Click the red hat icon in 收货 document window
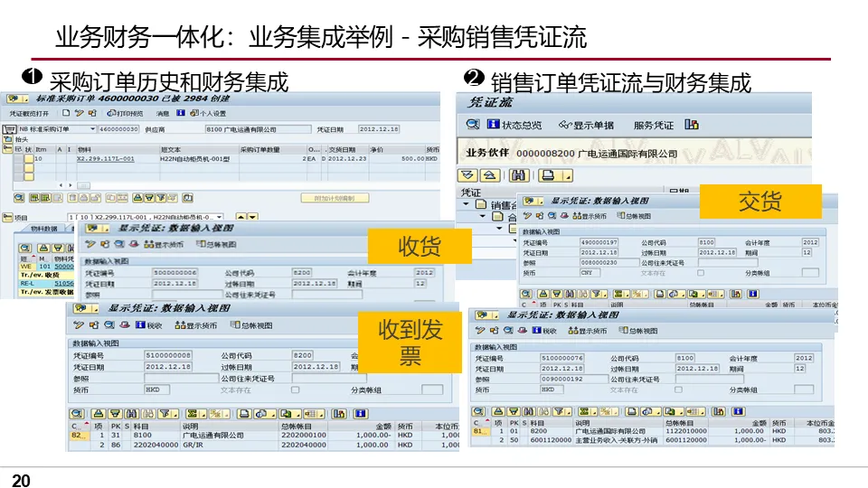The height and width of the screenshot is (488, 868). 134,244
